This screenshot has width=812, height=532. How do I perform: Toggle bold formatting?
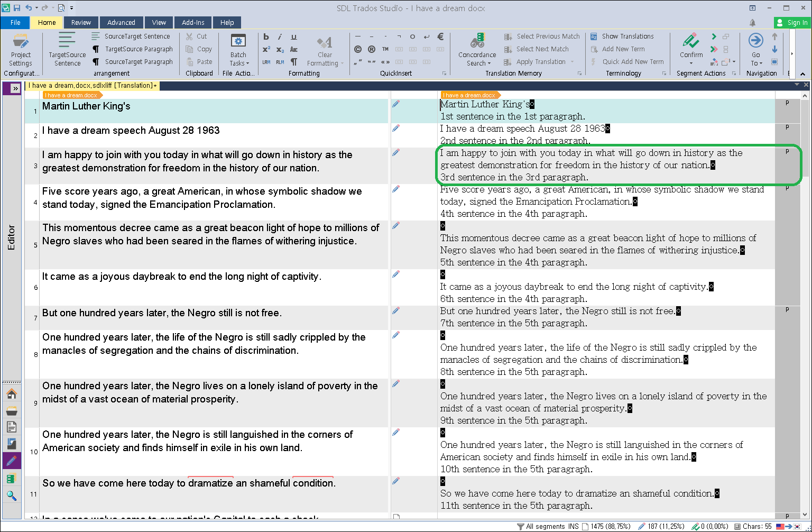[266, 36]
